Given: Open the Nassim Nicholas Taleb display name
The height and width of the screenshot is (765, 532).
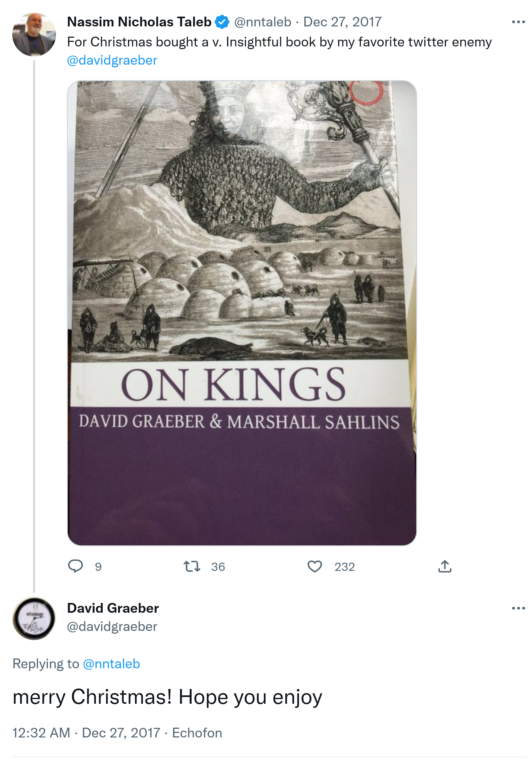Looking at the screenshot, I should pyautogui.click(x=139, y=22).
